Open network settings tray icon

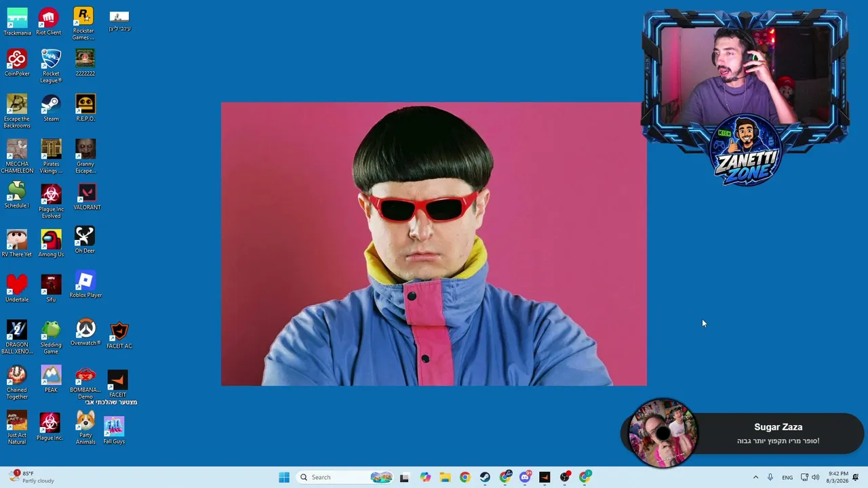(x=804, y=477)
